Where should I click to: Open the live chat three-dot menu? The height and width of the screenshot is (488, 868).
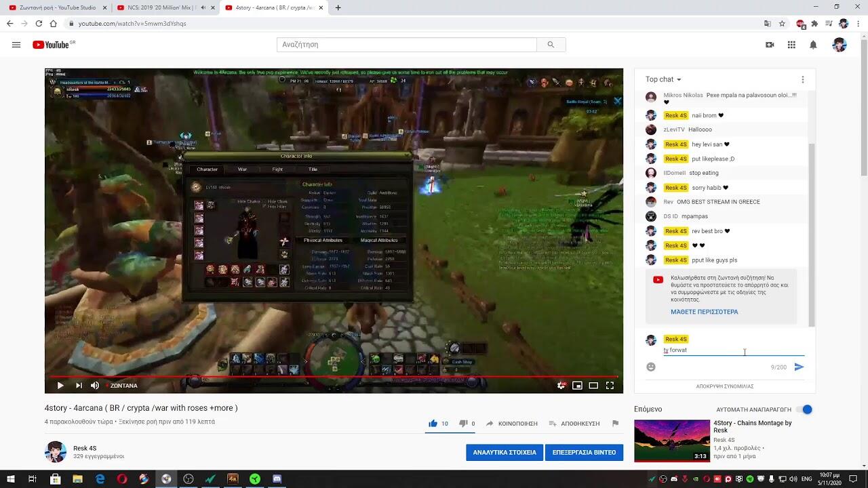(802, 79)
